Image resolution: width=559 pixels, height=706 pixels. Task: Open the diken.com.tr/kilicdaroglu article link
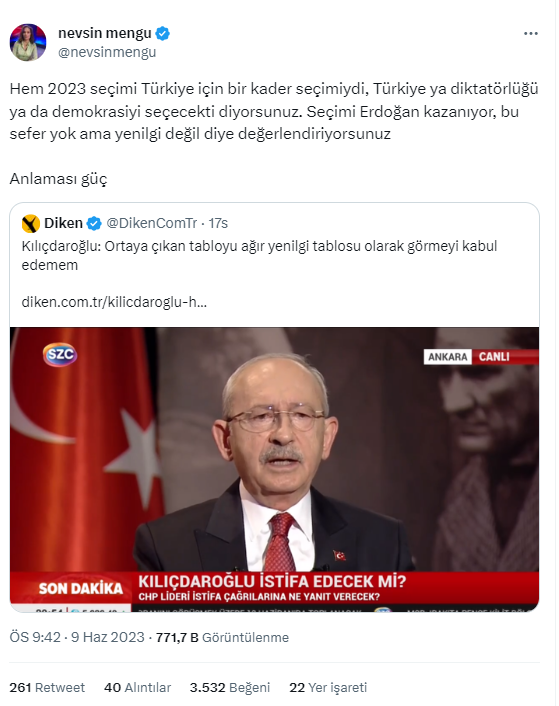click(x=114, y=302)
